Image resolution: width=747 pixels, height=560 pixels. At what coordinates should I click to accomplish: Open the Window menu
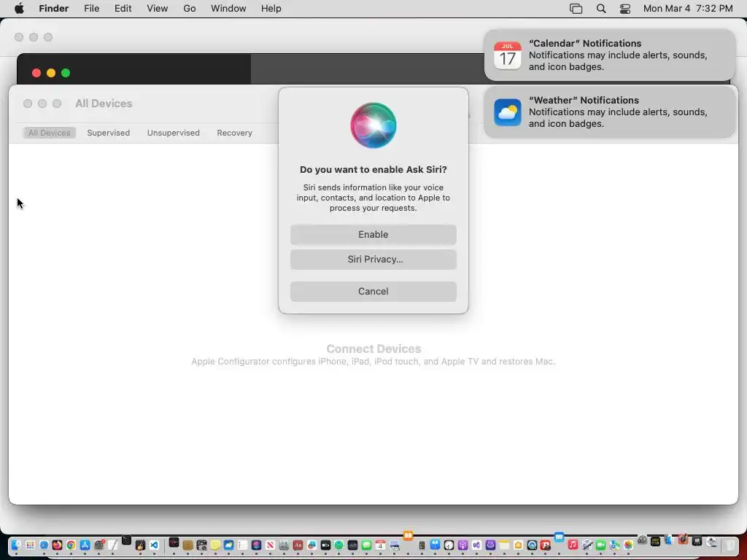pyautogui.click(x=228, y=9)
